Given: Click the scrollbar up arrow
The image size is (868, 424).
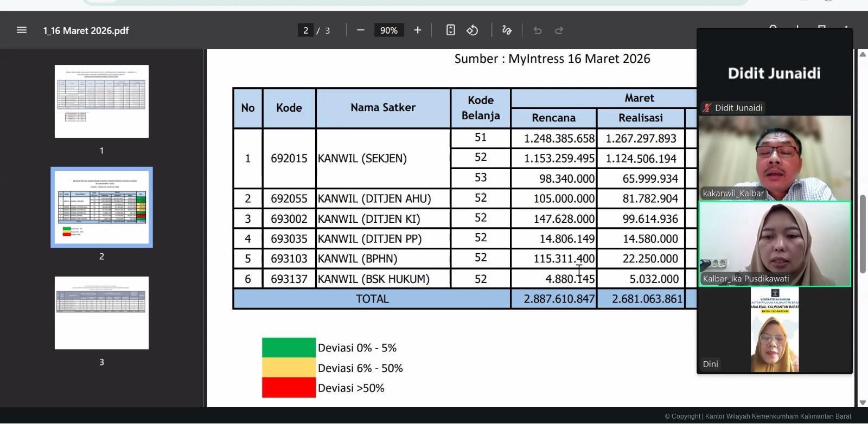Looking at the screenshot, I should [863, 54].
